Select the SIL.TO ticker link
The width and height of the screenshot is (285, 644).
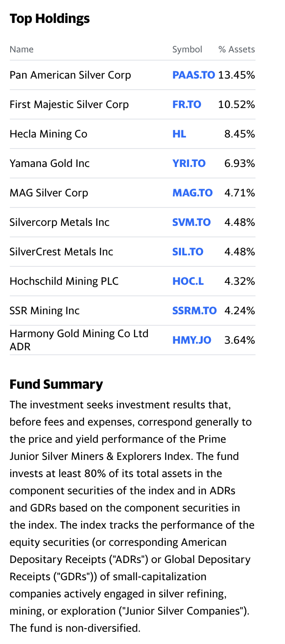[188, 252]
